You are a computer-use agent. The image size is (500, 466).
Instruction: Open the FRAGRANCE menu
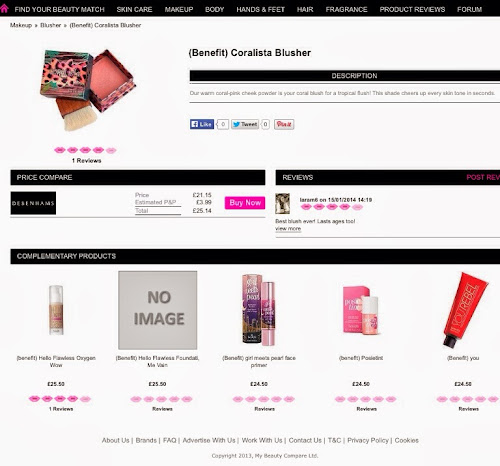coord(346,9)
